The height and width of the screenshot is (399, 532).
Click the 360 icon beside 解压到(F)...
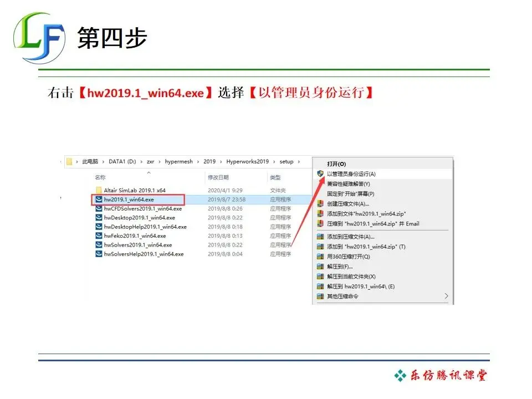(x=320, y=267)
